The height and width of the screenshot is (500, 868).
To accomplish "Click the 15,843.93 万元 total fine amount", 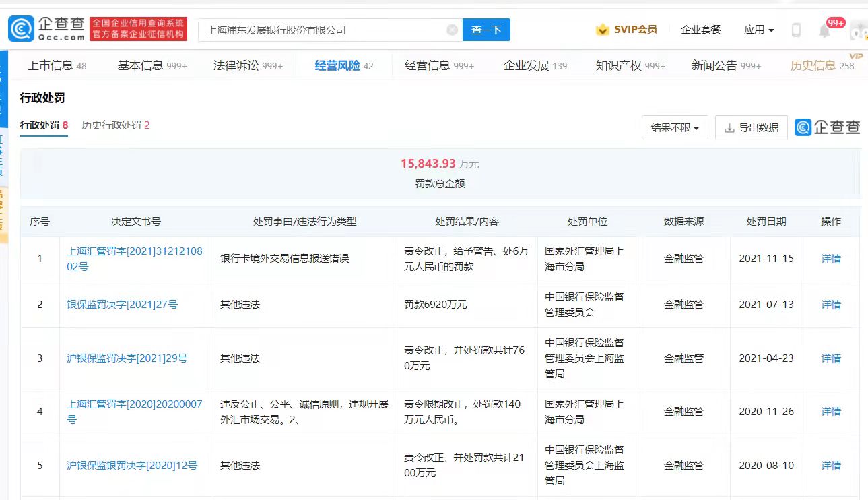I will tap(440, 164).
